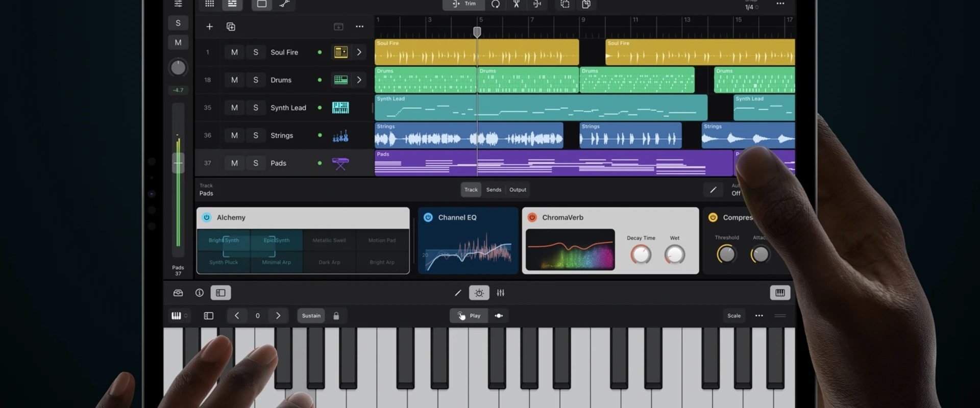Image resolution: width=980 pixels, height=408 pixels.
Task: Select the Loop tool icon
Action: coord(496,4)
